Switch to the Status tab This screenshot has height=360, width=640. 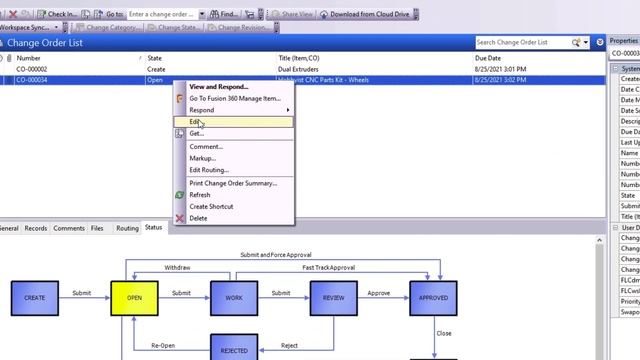[x=153, y=227]
